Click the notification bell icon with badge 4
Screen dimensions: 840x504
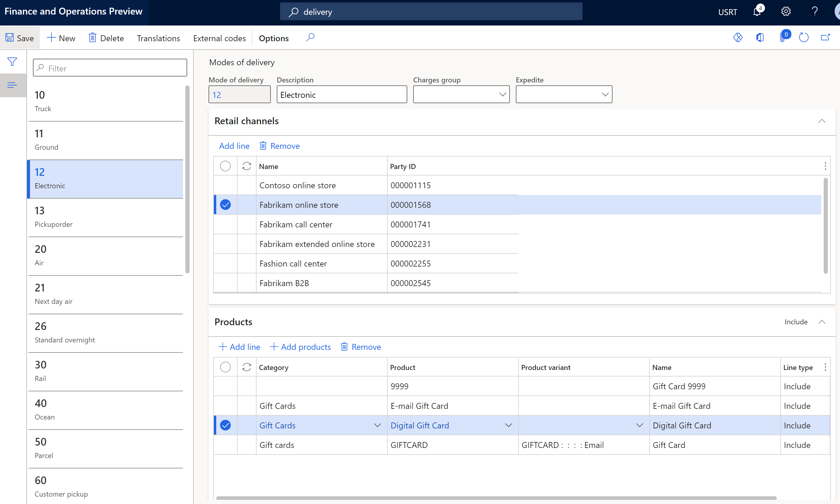[x=758, y=11]
